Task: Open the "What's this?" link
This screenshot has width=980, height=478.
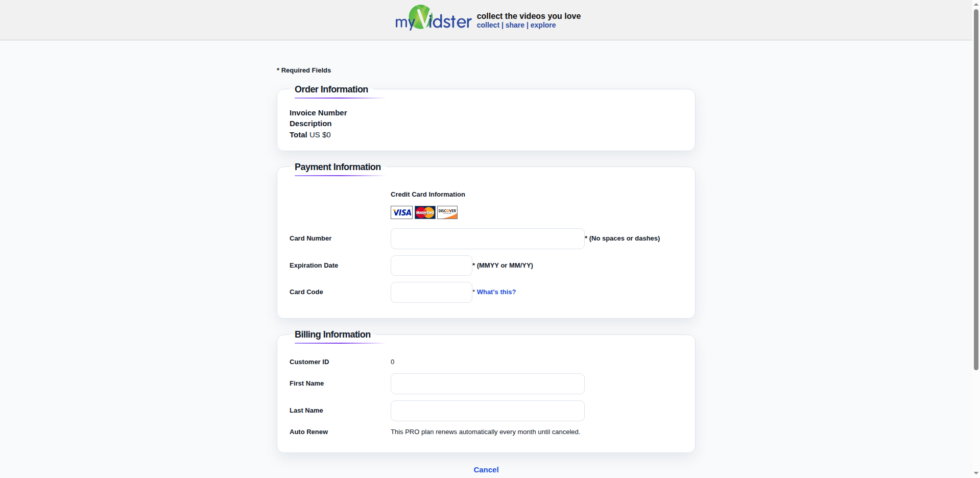Action: [x=496, y=292]
